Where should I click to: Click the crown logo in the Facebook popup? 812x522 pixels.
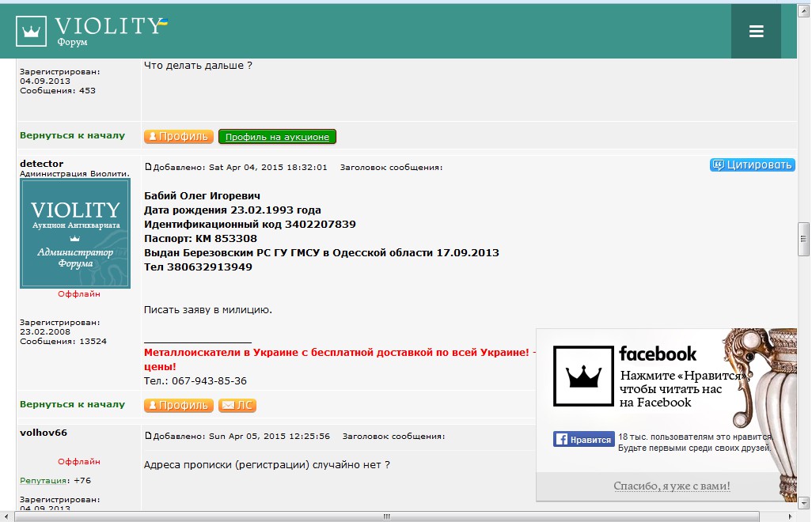click(583, 376)
